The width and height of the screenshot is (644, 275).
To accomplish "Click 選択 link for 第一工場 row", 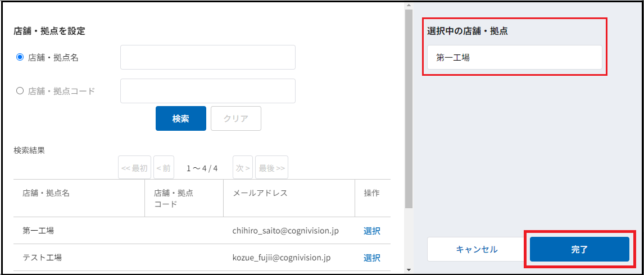I will click(372, 231).
